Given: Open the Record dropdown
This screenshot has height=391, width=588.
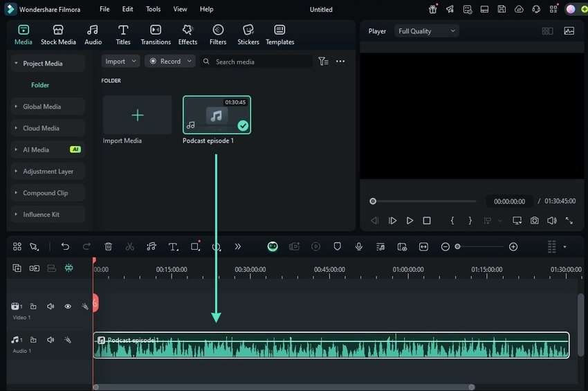Looking at the screenshot, I should click(x=170, y=61).
